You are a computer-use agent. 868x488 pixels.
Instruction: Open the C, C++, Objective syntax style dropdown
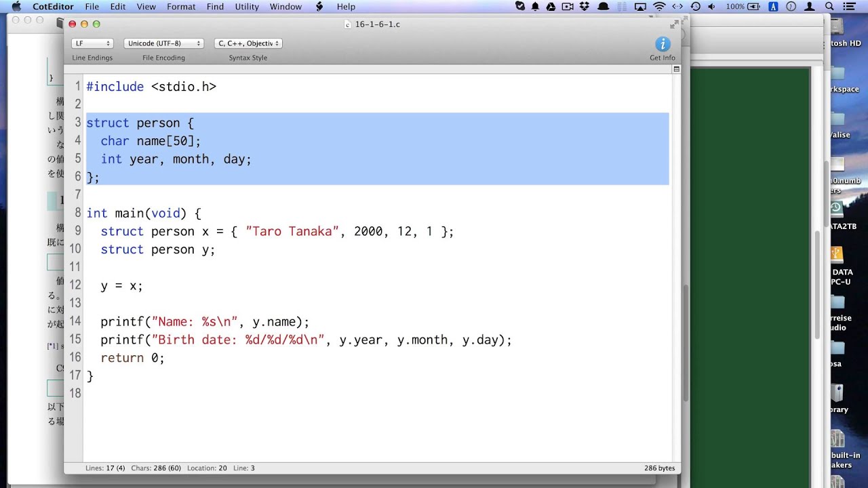248,43
